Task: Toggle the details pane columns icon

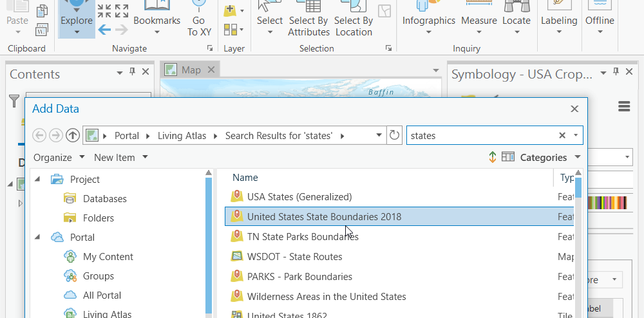Action: [x=508, y=156]
